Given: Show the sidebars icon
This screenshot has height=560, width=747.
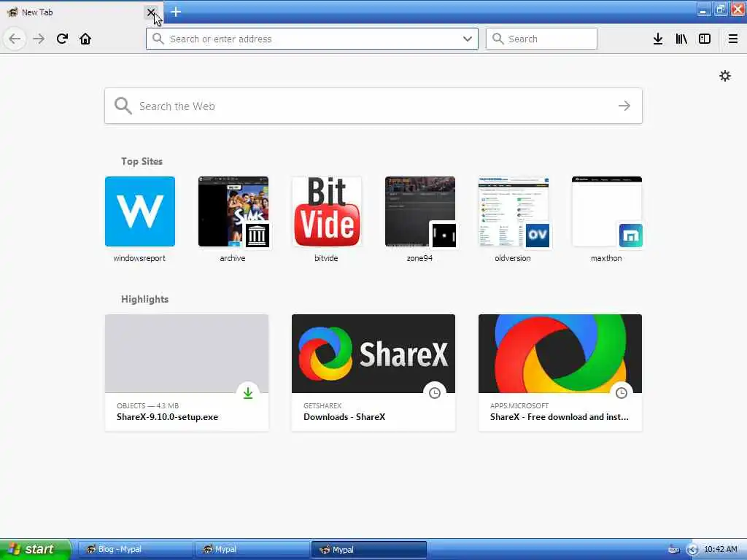Looking at the screenshot, I should click(x=705, y=39).
